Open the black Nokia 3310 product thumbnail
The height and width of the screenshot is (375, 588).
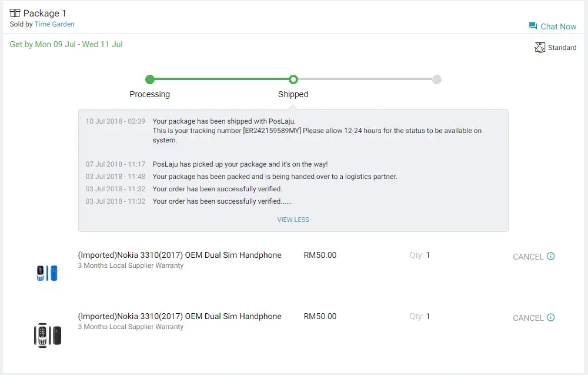(47, 335)
